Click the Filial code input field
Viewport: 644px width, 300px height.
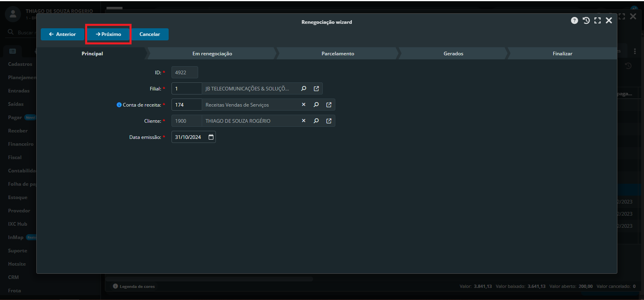186,88
